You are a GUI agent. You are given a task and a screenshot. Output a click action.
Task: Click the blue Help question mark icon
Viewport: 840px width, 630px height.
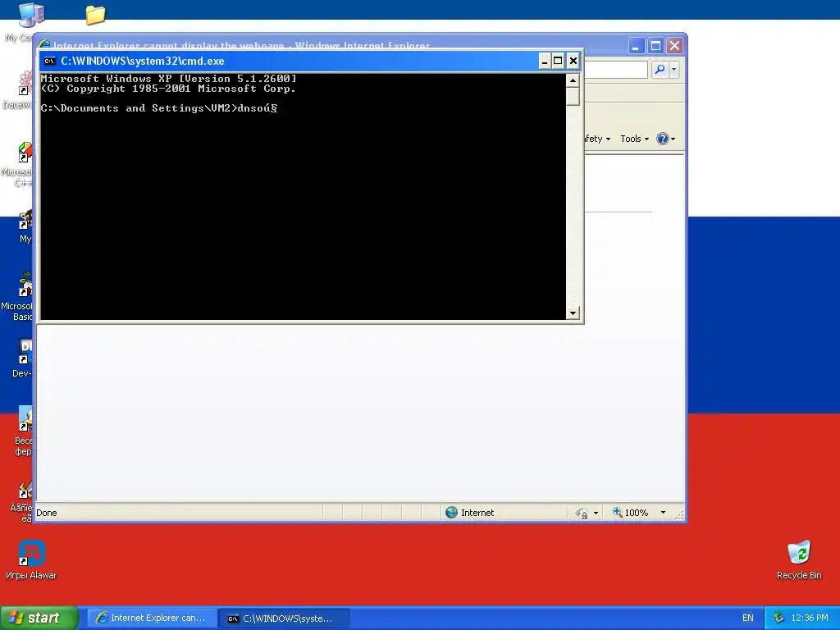663,139
